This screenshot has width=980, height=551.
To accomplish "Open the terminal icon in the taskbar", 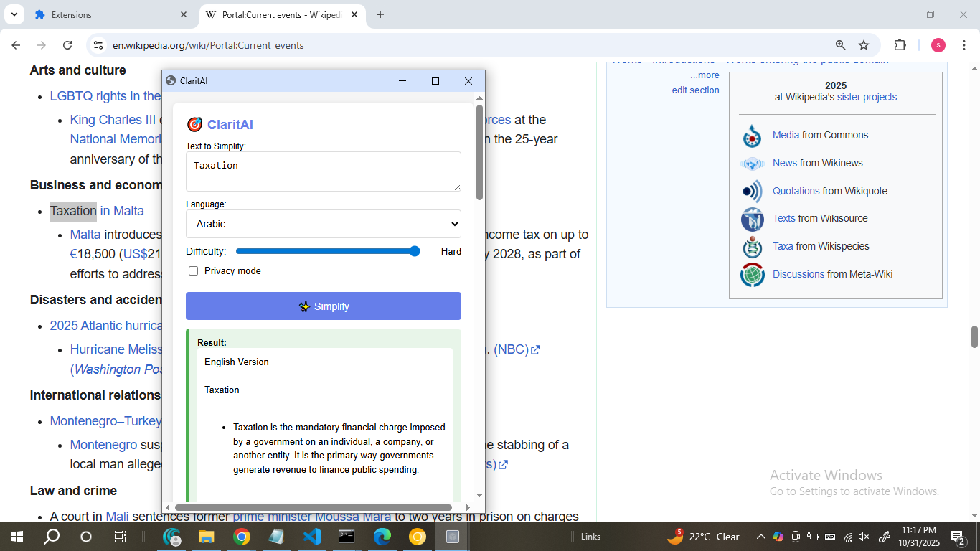I will (x=347, y=537).
